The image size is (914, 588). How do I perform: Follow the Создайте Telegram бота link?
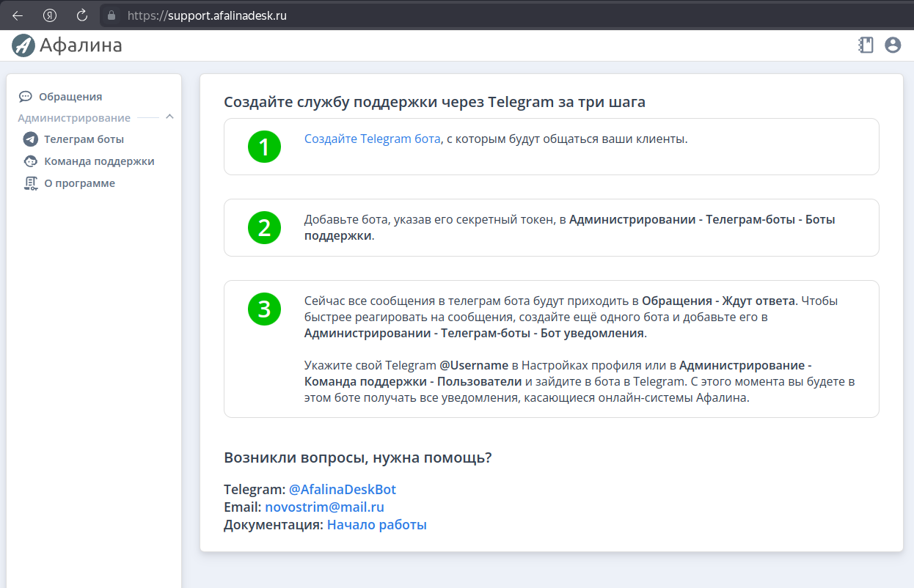click(373, 139)
